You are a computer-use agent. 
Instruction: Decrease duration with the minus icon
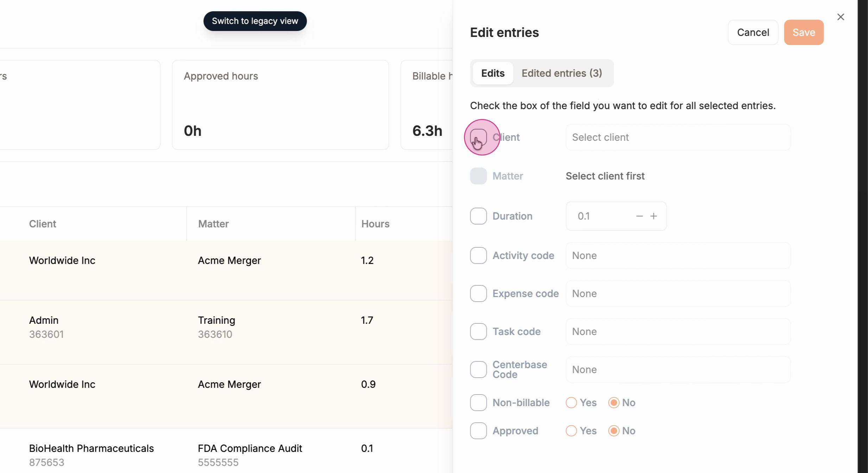pos(639,216)
